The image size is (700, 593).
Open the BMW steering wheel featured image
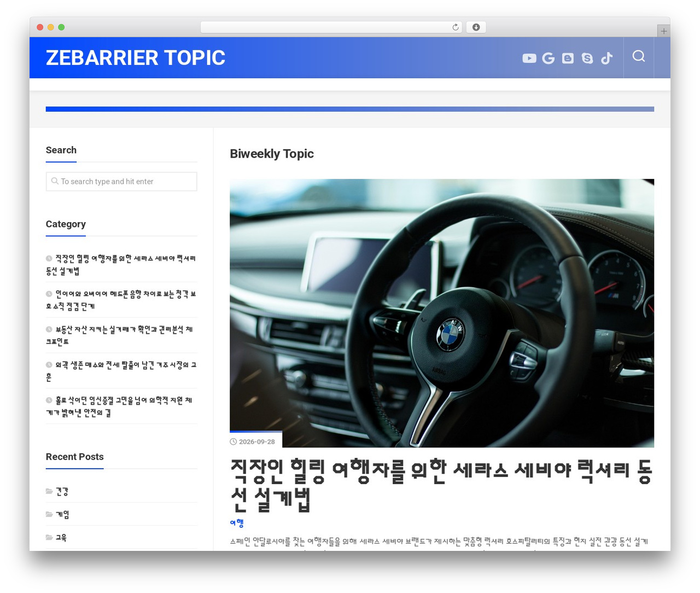click(x=442, y=313)
